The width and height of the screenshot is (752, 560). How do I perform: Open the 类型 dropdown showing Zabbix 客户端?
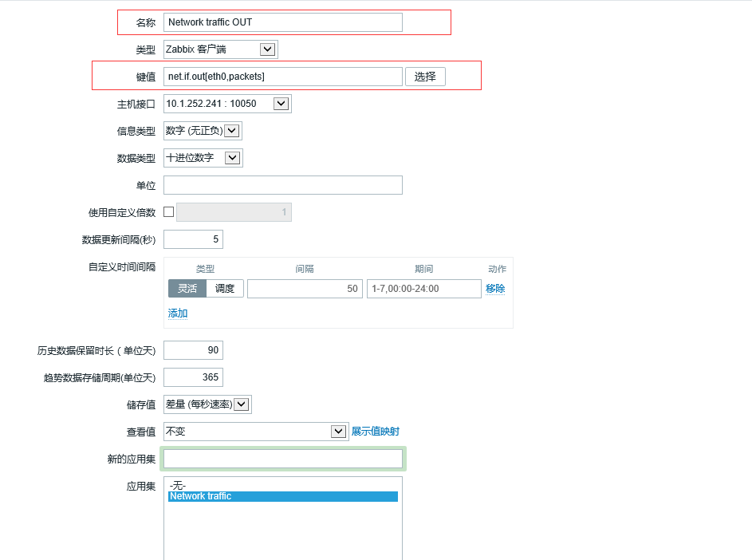click(x=221, y=49)
